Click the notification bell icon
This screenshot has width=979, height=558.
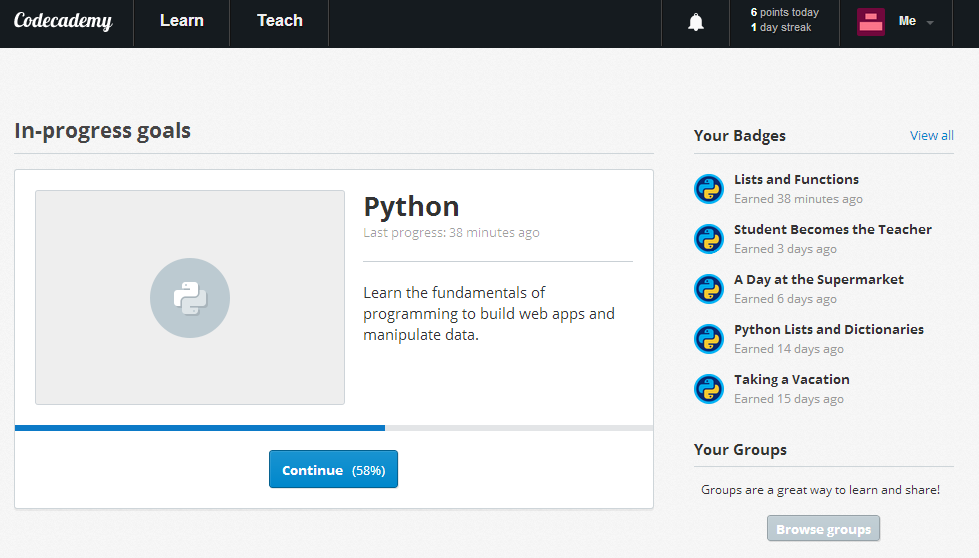696,22
